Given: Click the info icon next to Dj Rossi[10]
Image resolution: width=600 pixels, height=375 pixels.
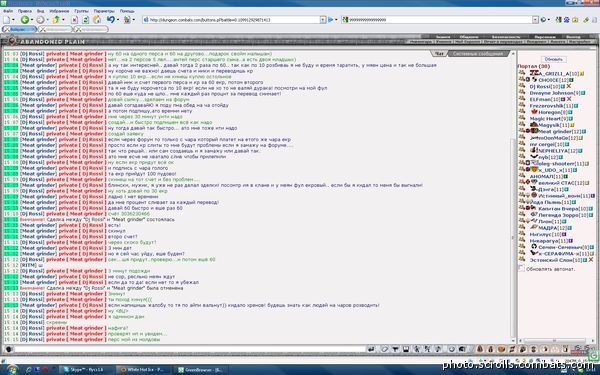Looking at the screenshot, I should point(563,86).
